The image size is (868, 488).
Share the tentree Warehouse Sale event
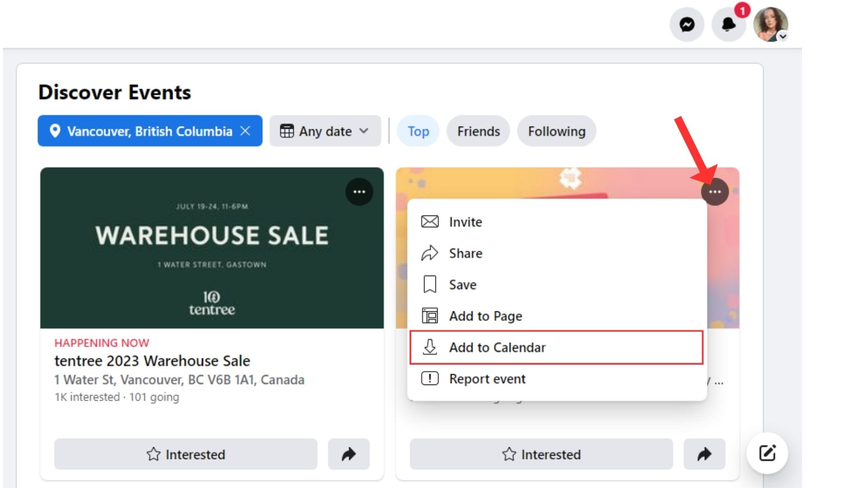click(x=349, y=454)
